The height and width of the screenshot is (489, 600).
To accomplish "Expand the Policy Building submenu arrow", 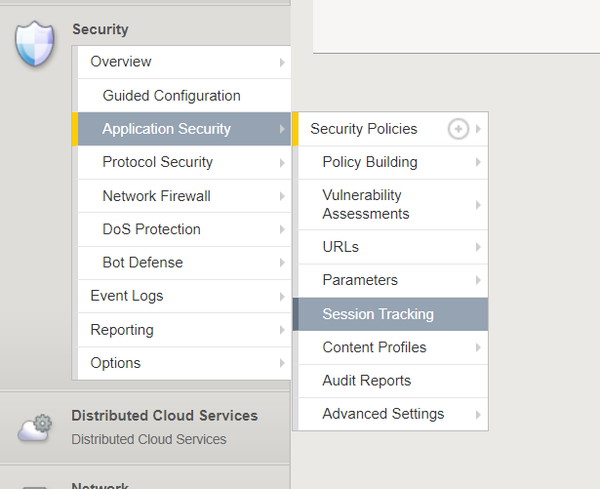I will 478,162.
